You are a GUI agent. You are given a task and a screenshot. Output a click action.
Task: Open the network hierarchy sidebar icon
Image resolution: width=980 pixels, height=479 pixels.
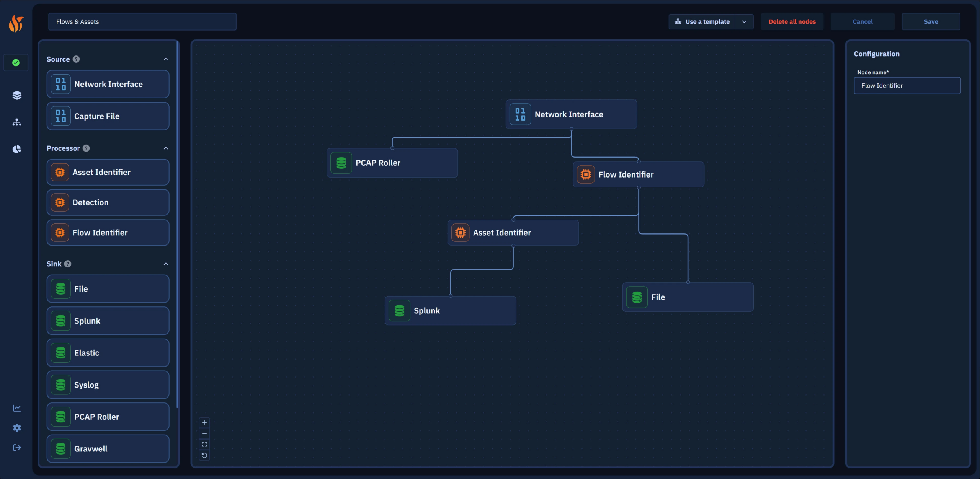point(16,122)
